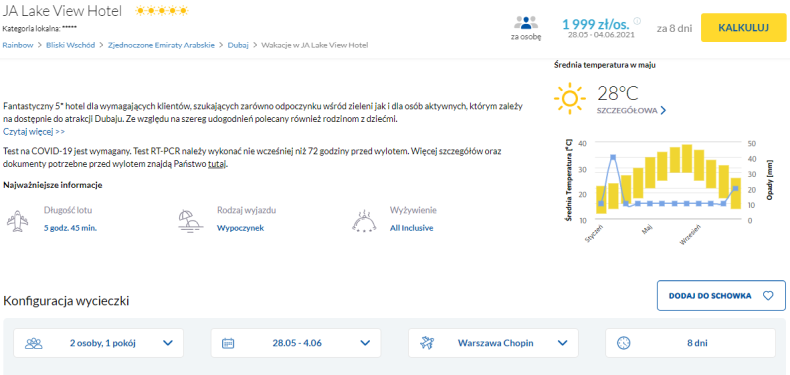Image resolution: width=790 pixels, height=375 pixels.
Task: Click 'Średnia temperatura w maju' heading
Action: coord(605,65)
